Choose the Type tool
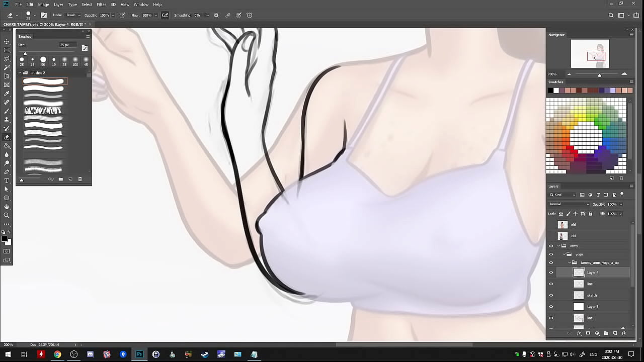 click(x=7, y=180)
